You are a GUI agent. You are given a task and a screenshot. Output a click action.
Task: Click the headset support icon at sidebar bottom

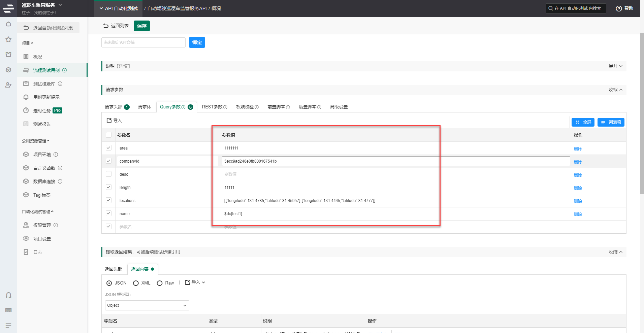8,295
